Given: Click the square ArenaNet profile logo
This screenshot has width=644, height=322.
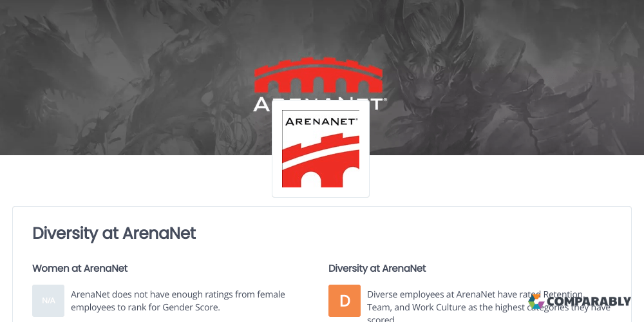Looking at the screenshot, I should [320, 149].
